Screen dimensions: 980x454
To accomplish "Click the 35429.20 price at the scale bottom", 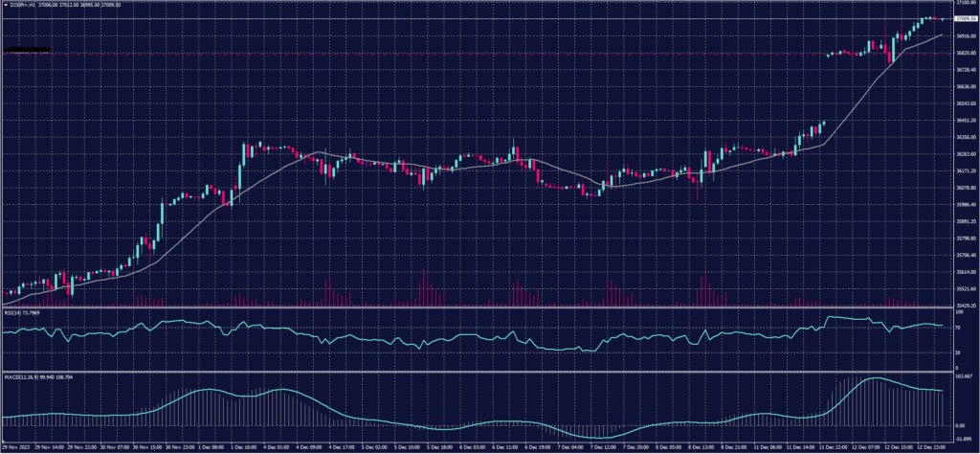I will [965, 306].
